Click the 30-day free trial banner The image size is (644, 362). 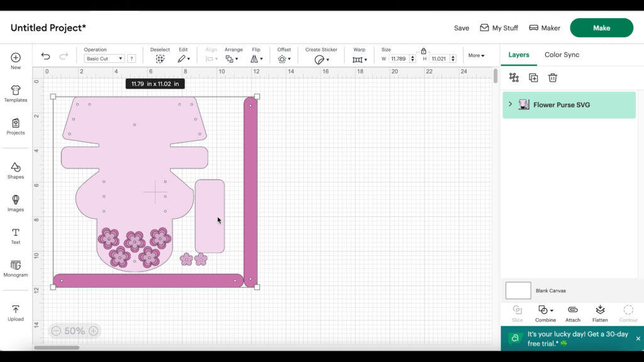(x=572, y=339)
